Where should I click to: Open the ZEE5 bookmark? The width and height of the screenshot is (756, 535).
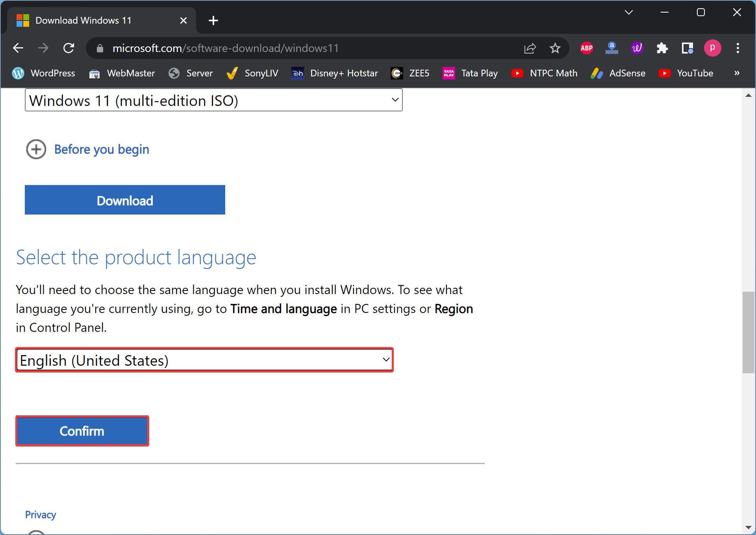click(x=410, y=73)
